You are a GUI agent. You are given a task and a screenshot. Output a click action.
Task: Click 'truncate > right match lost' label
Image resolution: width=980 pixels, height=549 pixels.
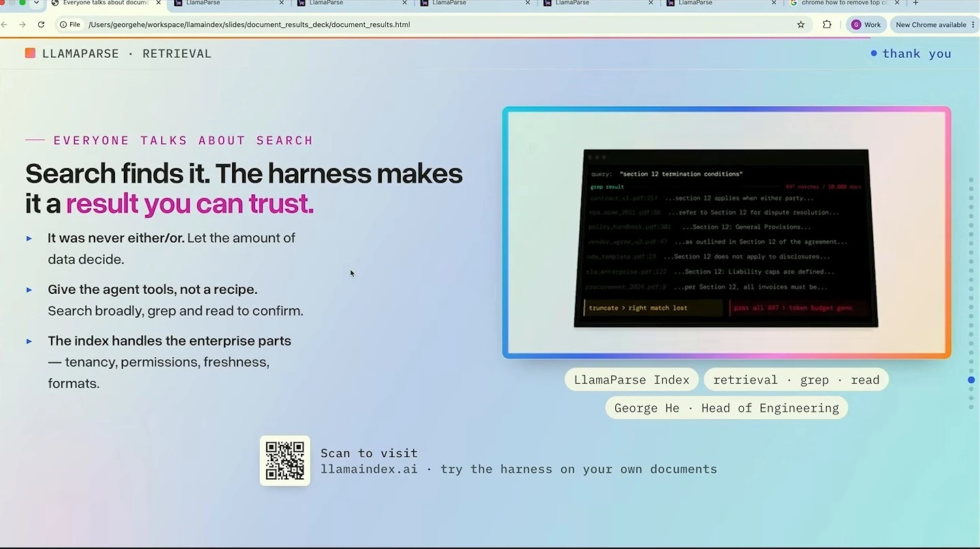click(x=638, y=308)
